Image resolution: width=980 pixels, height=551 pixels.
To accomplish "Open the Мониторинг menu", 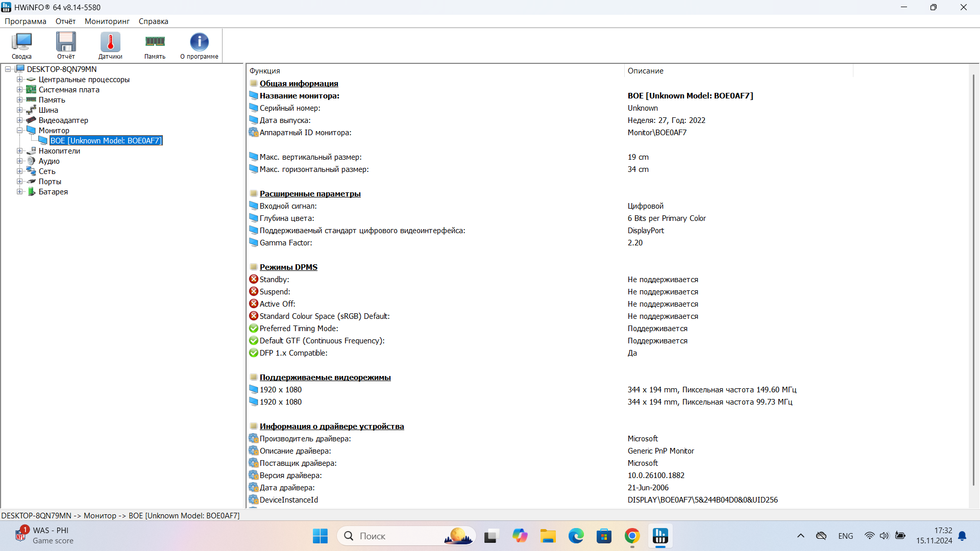I will click(107, 21).
